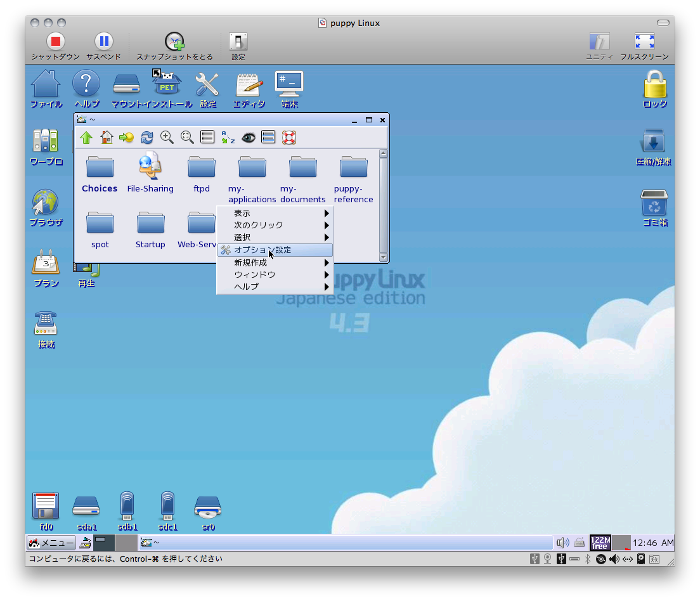Open the プラン calendar icon
This screenshot has height=601, width=700.
46,262
